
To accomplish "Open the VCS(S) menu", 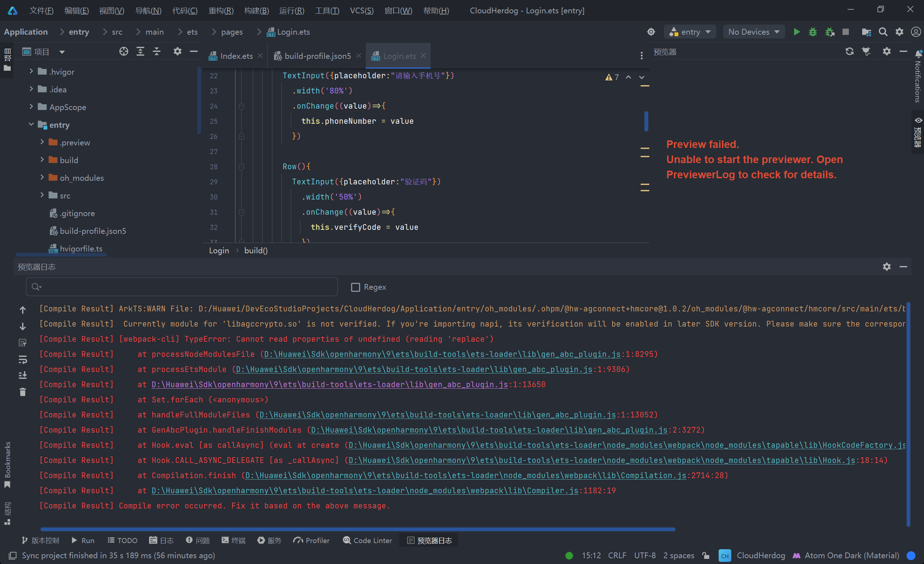I will click(x=362, y=10).
